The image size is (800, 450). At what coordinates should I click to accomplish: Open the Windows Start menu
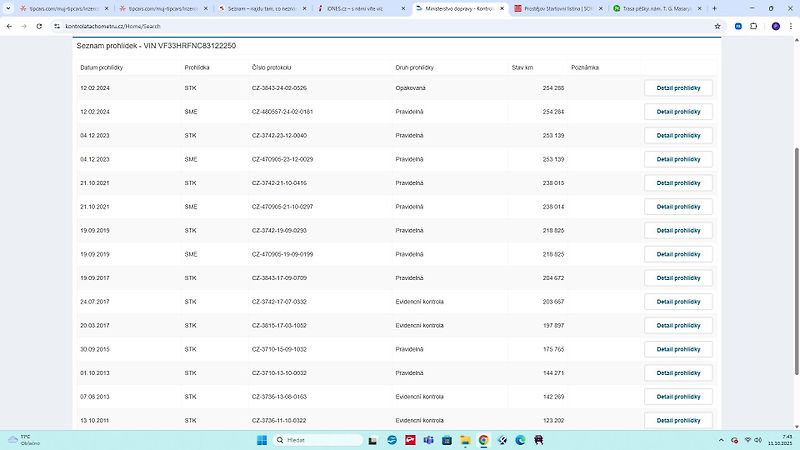[262, 440]
